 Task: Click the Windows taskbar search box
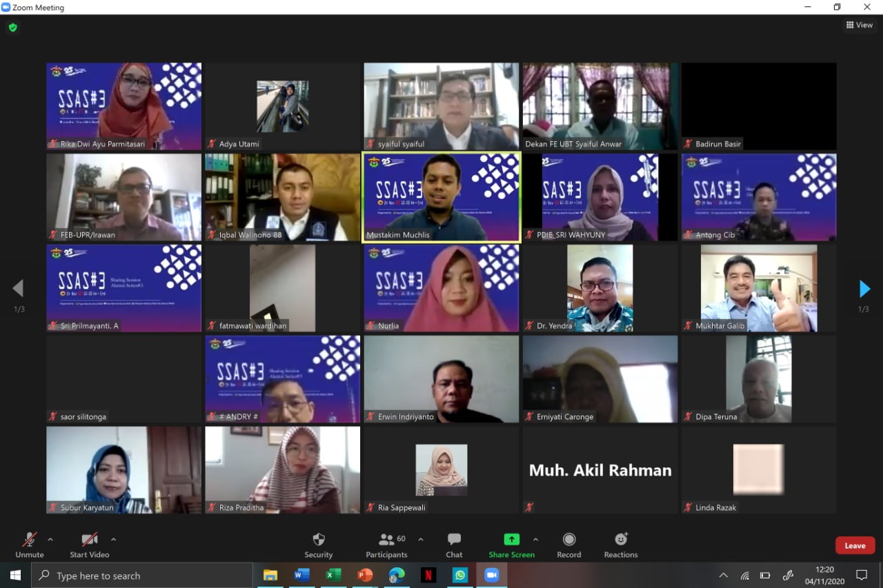(142, 575)
